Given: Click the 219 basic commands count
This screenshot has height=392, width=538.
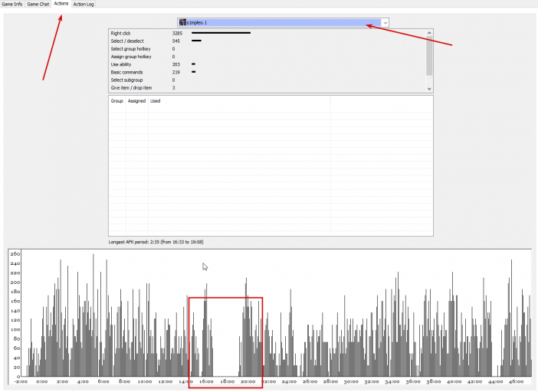Looking at the screenshot, I should (x=176, y=72).
